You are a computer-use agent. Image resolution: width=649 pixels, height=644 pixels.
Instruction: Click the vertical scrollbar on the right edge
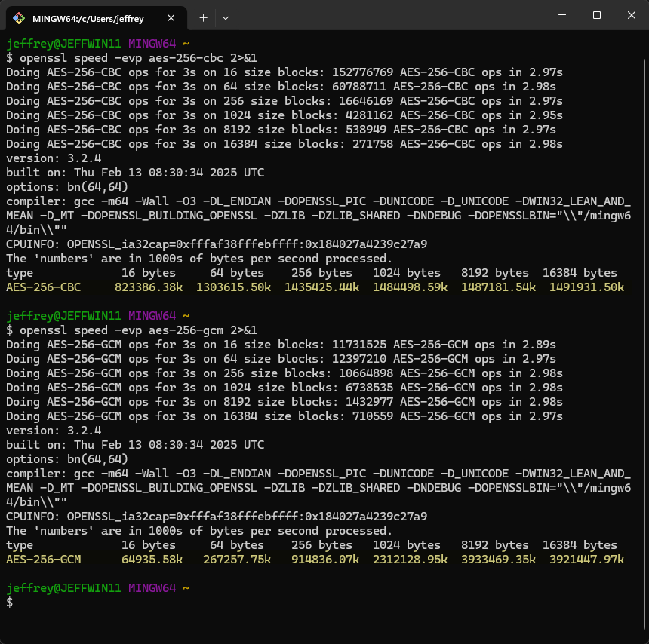pyautogui.click(x=644, y=335)
